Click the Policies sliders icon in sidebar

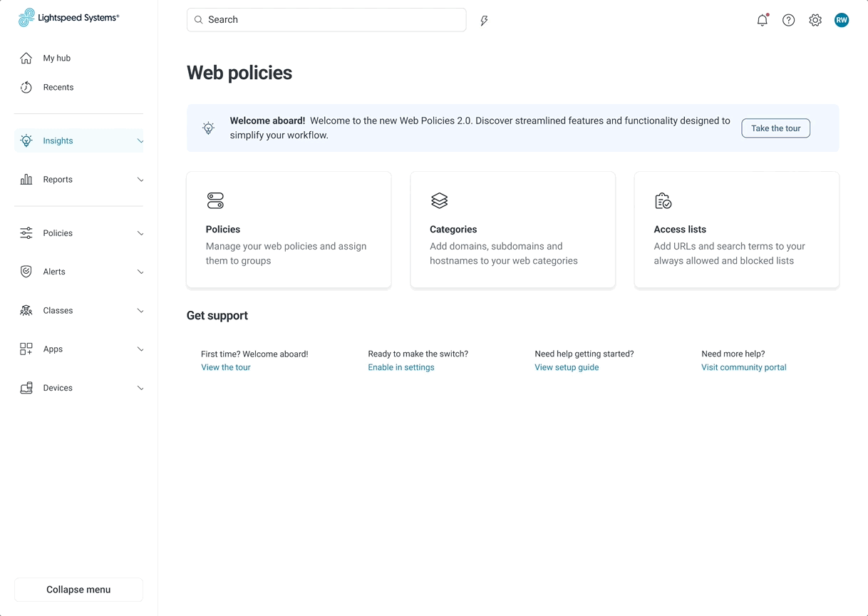click(x=26, y=233)
